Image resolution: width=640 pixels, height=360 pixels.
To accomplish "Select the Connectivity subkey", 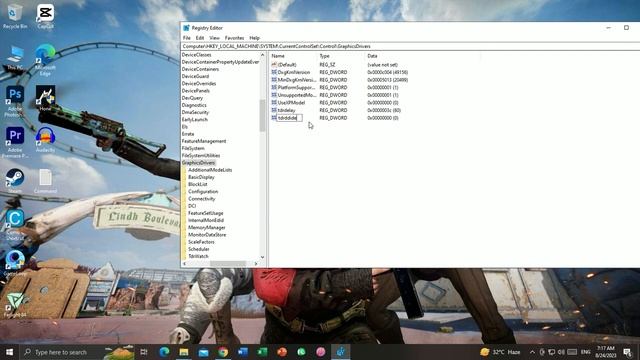I will pyautogui.click(x=202, y=199).
